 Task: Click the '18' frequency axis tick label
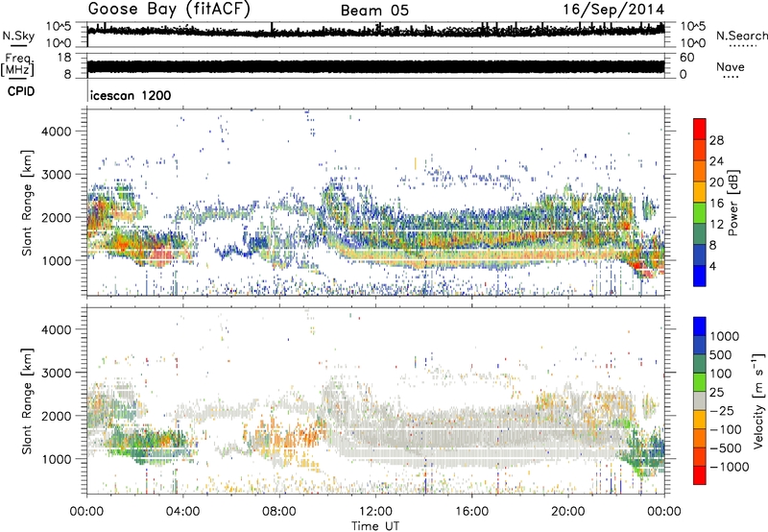(x=63, y=58)
